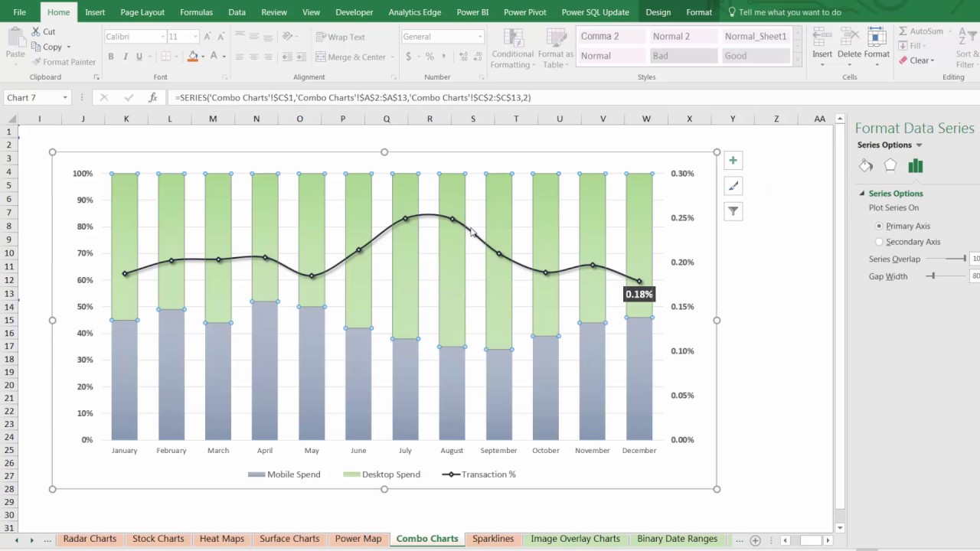Image resolution: width=980 pixels, height=551 pixels.
Task: Open the AutoSum dropdown
Action: pyautogui.click(x=949, y=31)
